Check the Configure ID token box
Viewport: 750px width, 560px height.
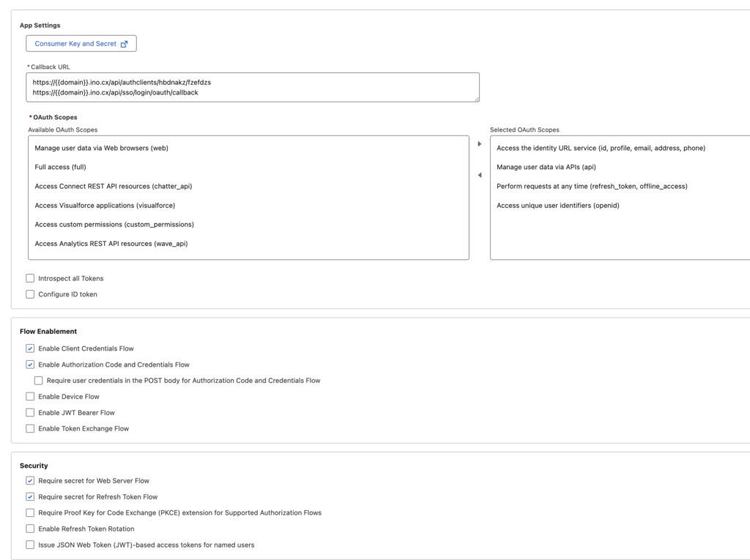(x=30, y=294)
